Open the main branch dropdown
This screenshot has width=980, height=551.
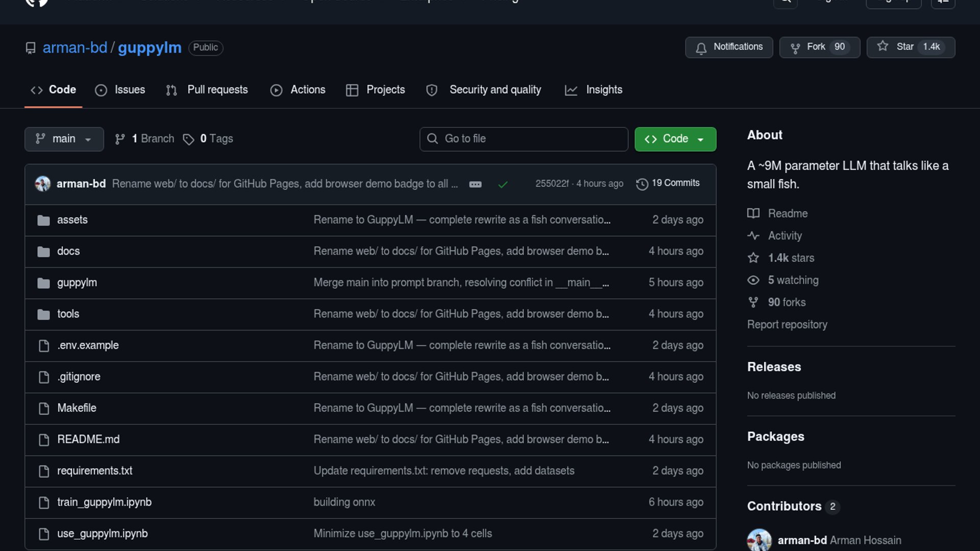[x=64, y=139]
